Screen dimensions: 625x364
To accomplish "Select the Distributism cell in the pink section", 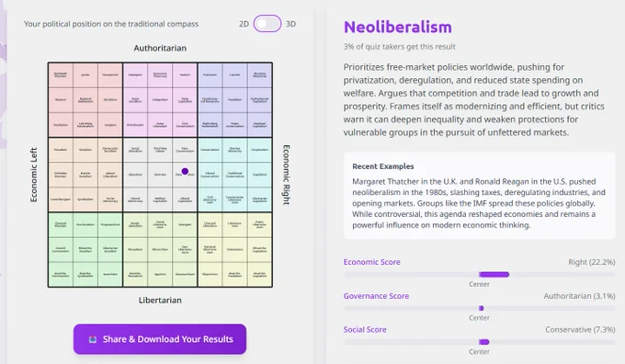I will coord(135,125).
